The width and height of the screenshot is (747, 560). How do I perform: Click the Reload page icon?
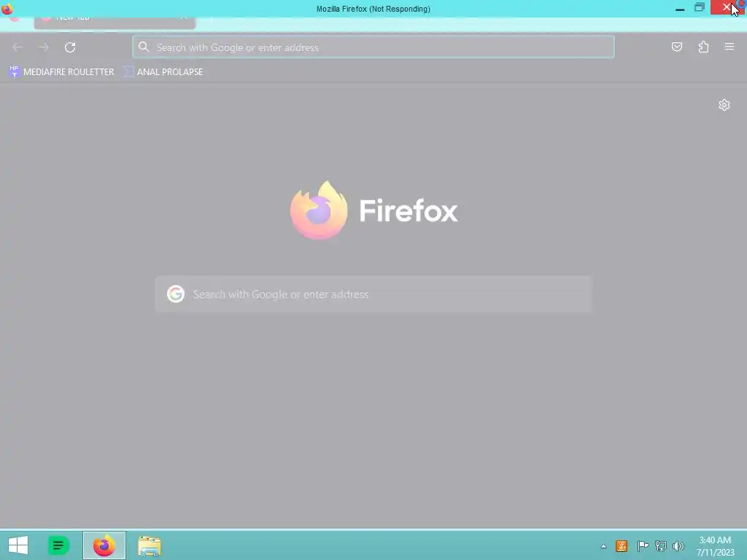tap(70, 47)
